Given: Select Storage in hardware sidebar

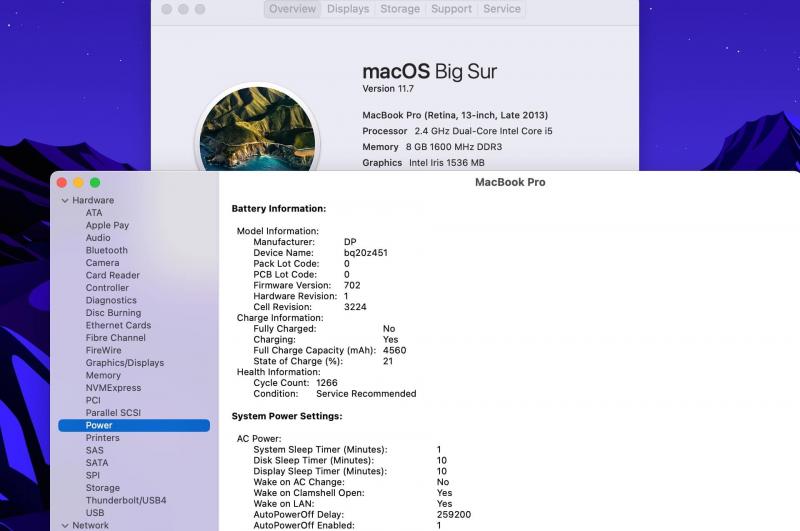Looking at the screenshot, I should [103, 488].
